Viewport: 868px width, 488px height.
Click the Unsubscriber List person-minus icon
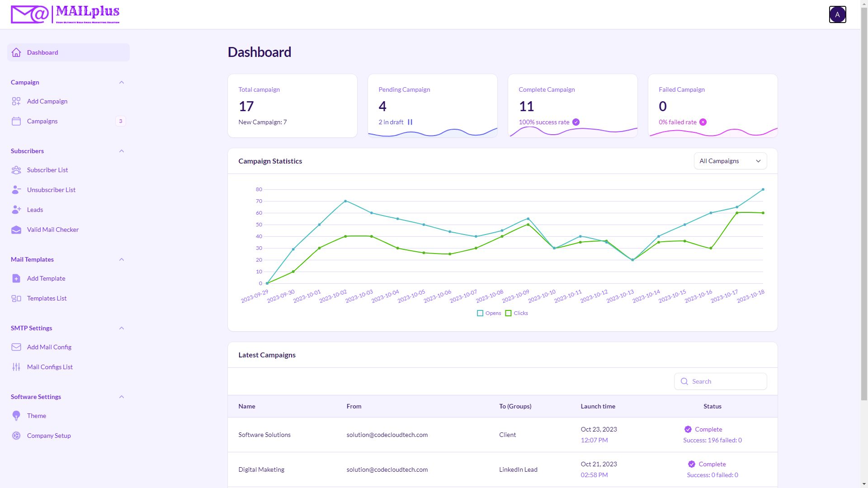(x=16, y=190)
